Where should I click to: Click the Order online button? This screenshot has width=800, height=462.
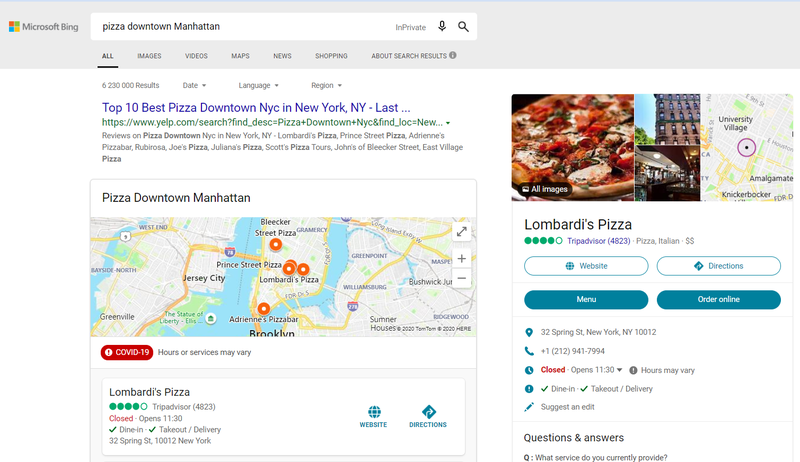(718, 299)
